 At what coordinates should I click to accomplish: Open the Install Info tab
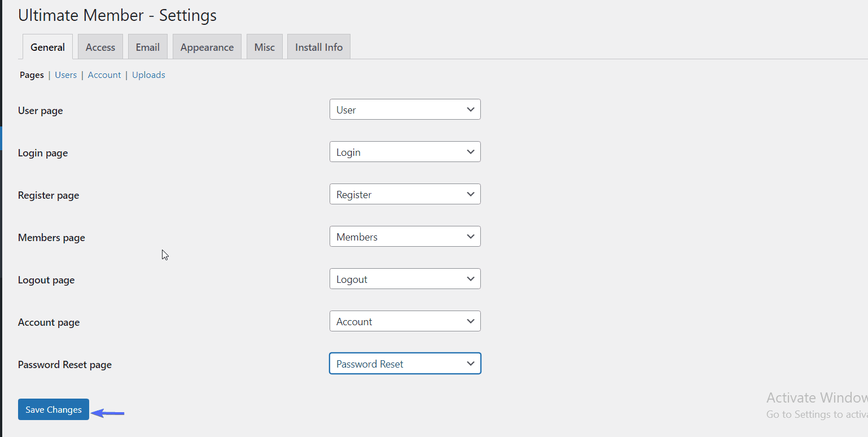319,47
